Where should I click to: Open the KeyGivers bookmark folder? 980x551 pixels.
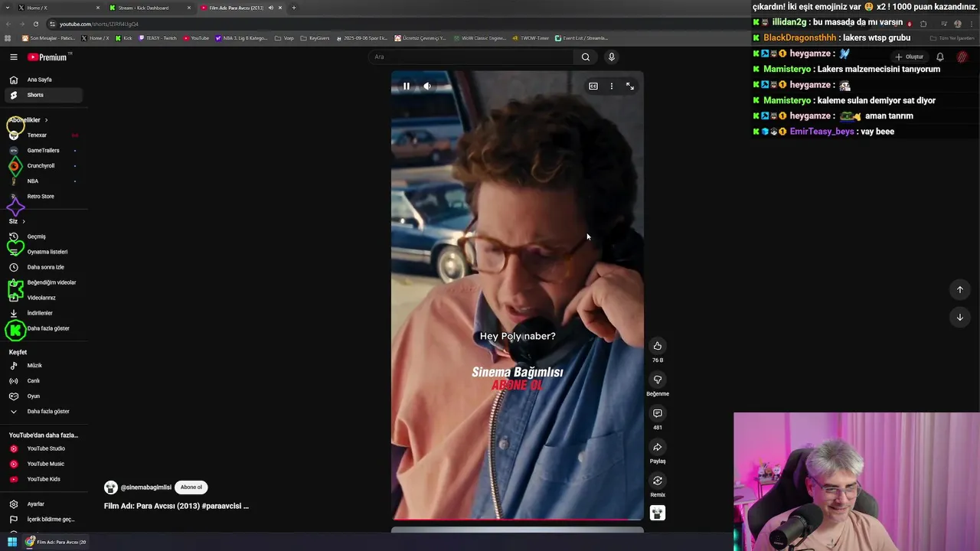pyautogui.click(x=315, y=37)
